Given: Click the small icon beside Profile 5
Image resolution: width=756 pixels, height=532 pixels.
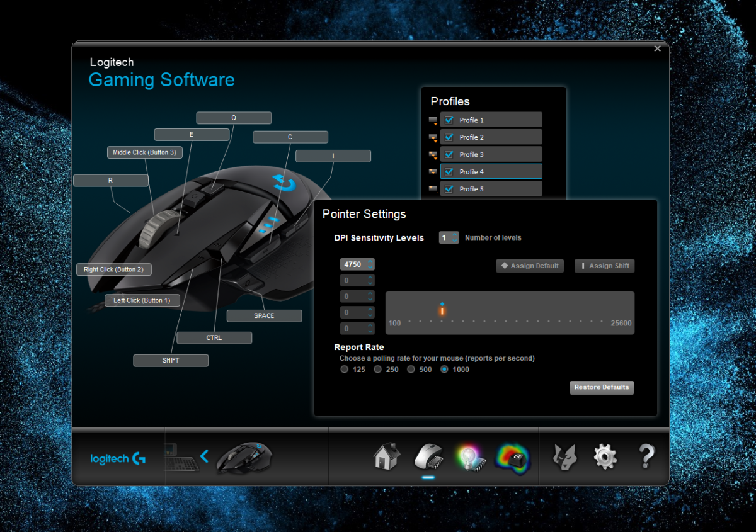Looking at the screenshot, I should pos(433,188).
